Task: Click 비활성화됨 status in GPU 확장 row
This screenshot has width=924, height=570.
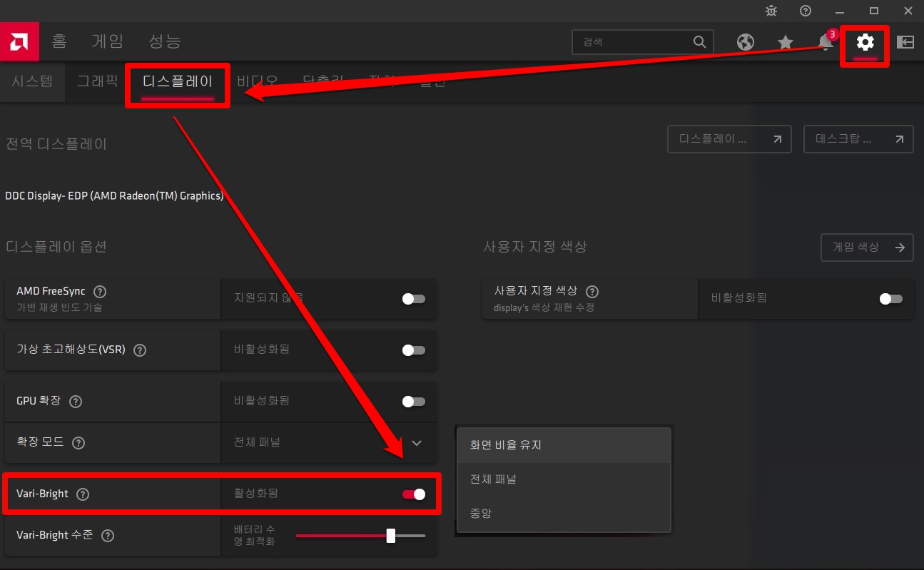Action: (261, 401)
